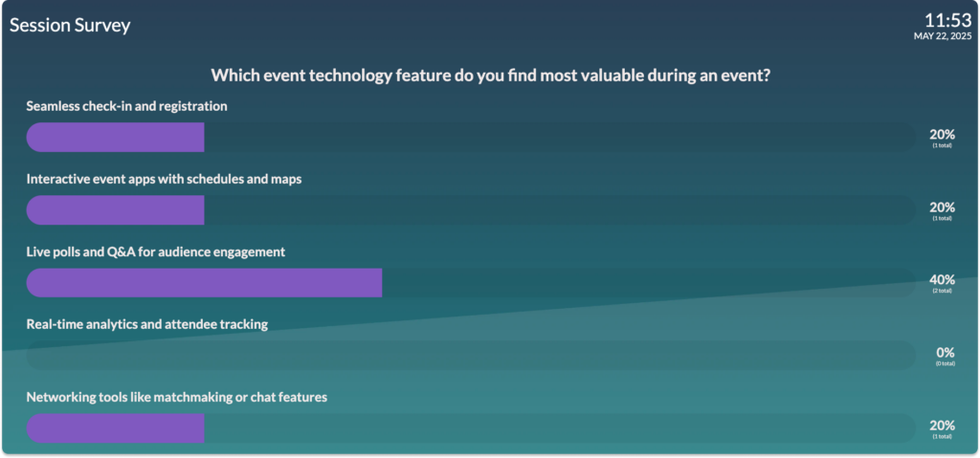Image resolution: width=980 pixels, height=458 pixels.
Task: Click the 11:53 clock display
Action: click(948, 20)
